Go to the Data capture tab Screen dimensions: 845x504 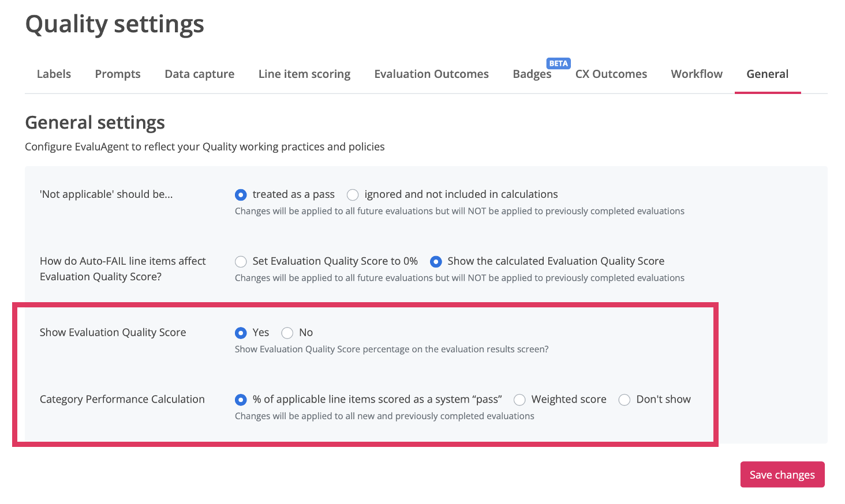(199, 74)
